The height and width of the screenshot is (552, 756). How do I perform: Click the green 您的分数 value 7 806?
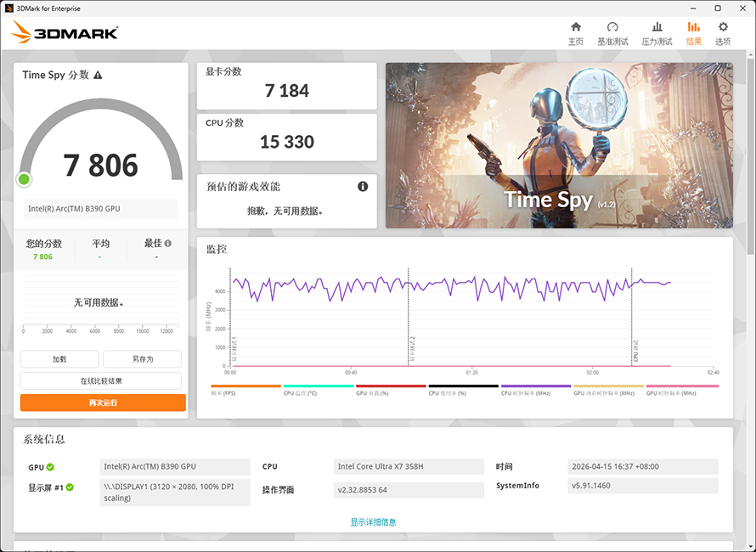pyautogui.click(x=43, y=257)
